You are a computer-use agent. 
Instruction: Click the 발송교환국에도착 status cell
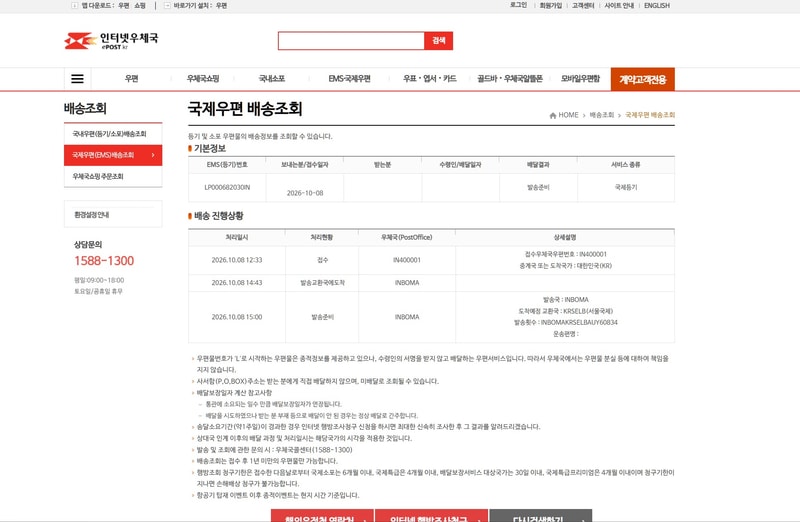click(x=322, y=282)
